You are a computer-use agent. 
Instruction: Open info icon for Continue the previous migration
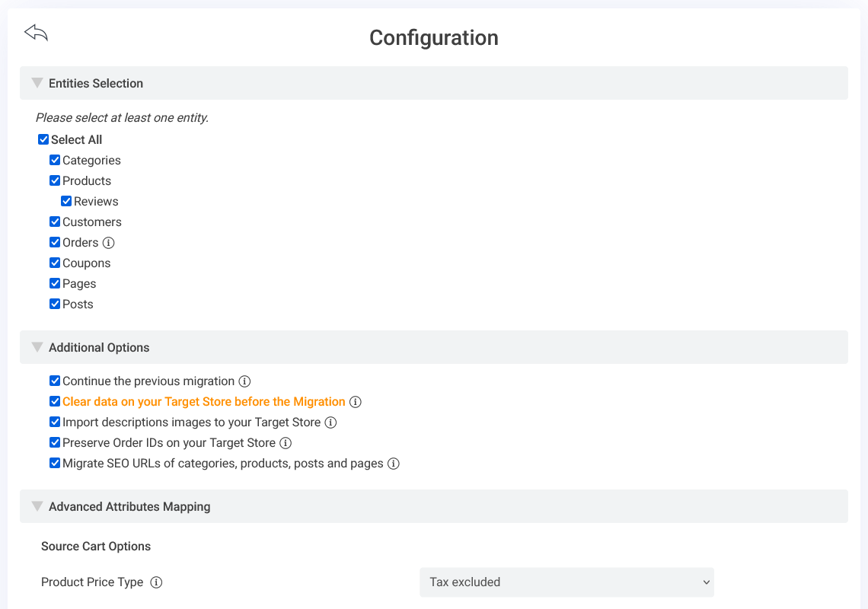[x=244, y=381]
